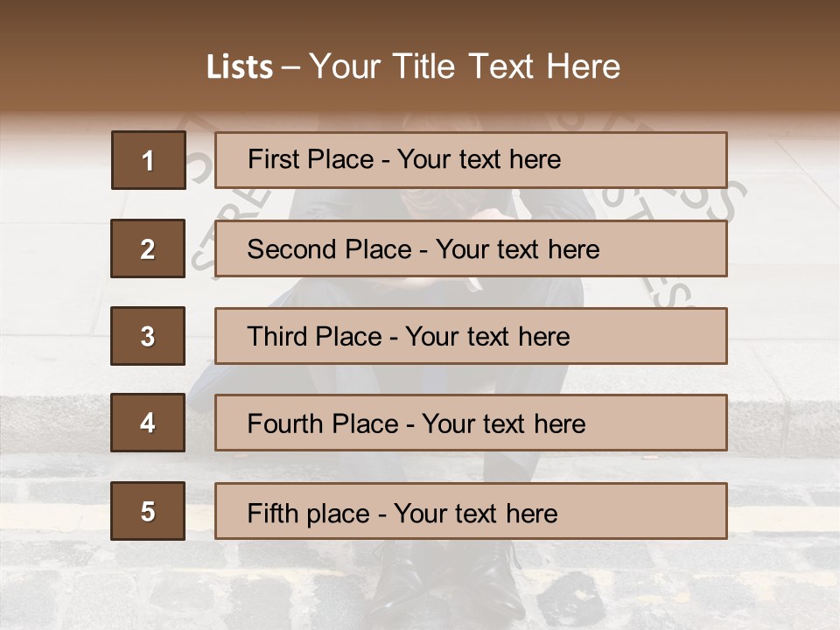
Task: Click the bold word Lists in title
Action: click(x=240, y=66)
